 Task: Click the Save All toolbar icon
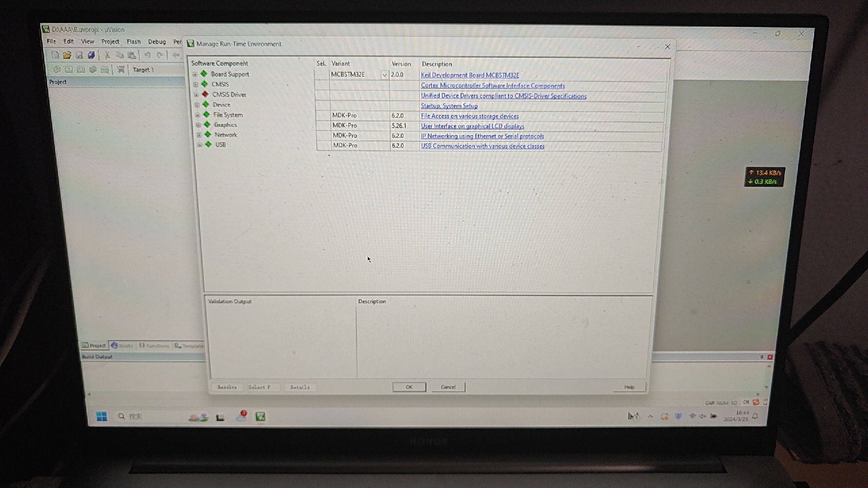[x=91, y=55]
